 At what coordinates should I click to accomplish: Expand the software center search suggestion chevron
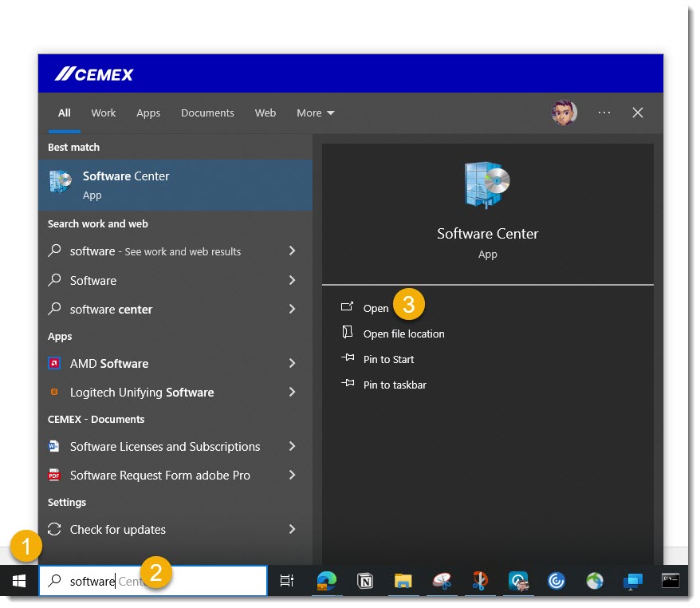292,309
